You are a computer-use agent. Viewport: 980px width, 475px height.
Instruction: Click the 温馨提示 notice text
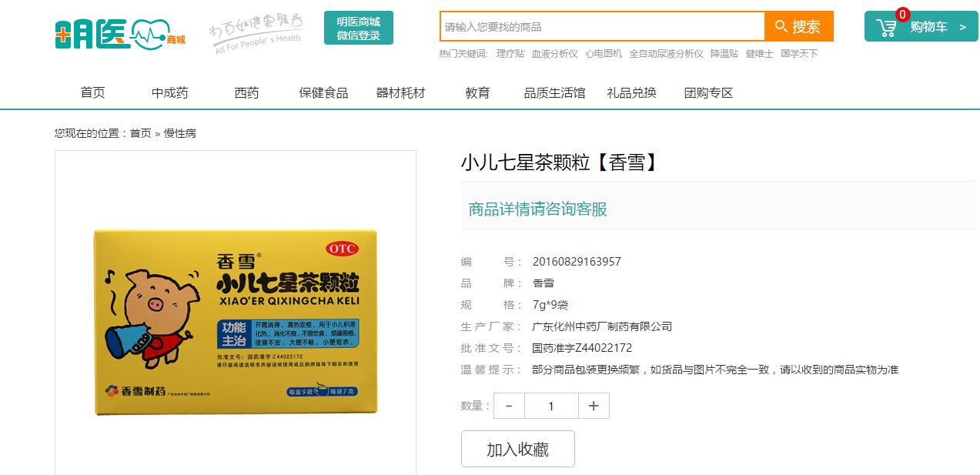click(x=715, y=370)
